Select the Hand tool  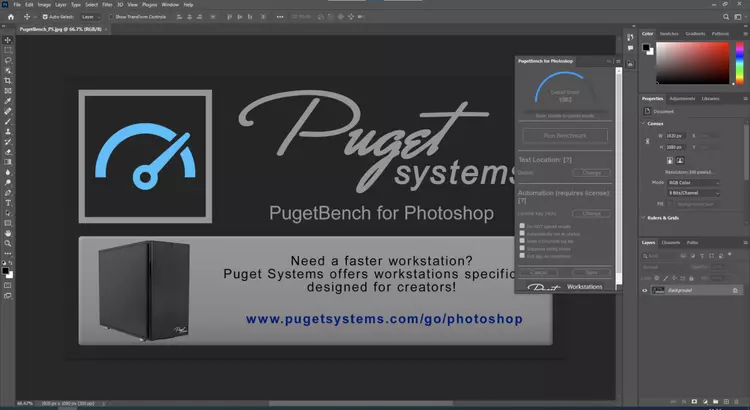coord(8,233)
